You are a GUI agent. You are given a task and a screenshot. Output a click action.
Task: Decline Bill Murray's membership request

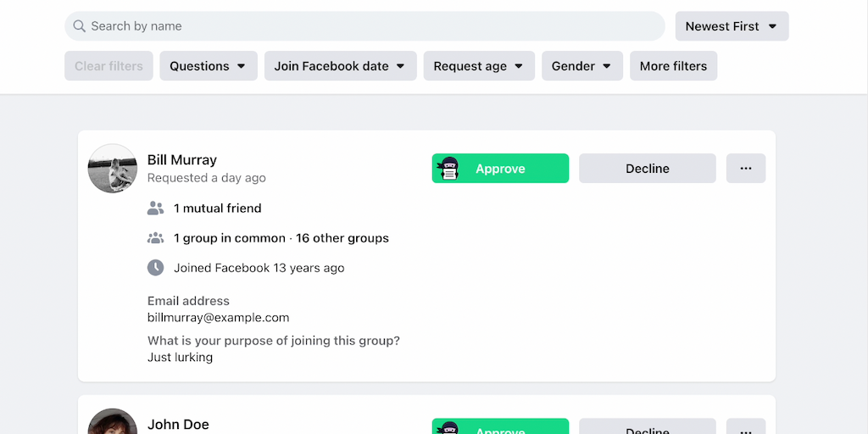[x=647, y=169]
